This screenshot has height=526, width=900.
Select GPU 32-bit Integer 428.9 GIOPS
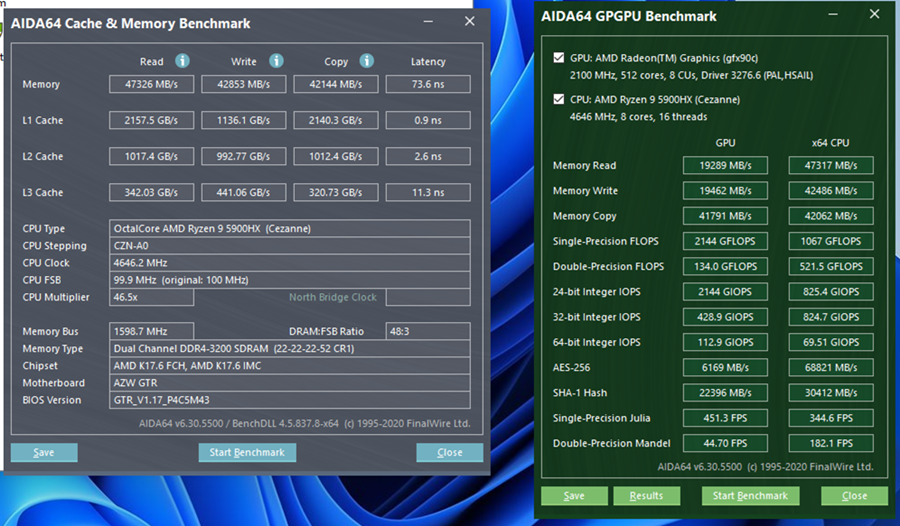tap(726, 317)
